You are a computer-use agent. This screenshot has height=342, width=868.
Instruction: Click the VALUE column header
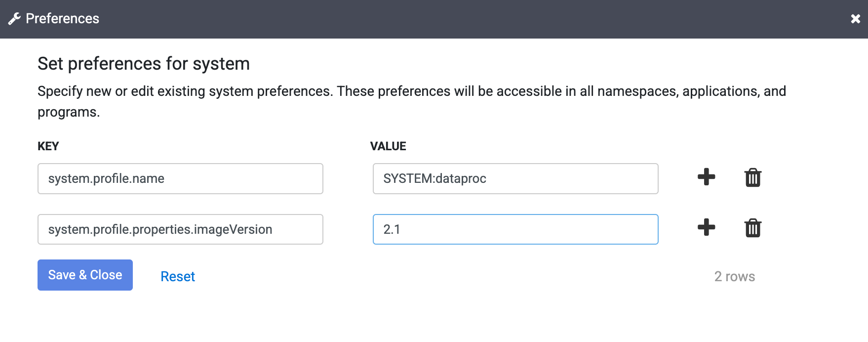(x=388, y=146)
